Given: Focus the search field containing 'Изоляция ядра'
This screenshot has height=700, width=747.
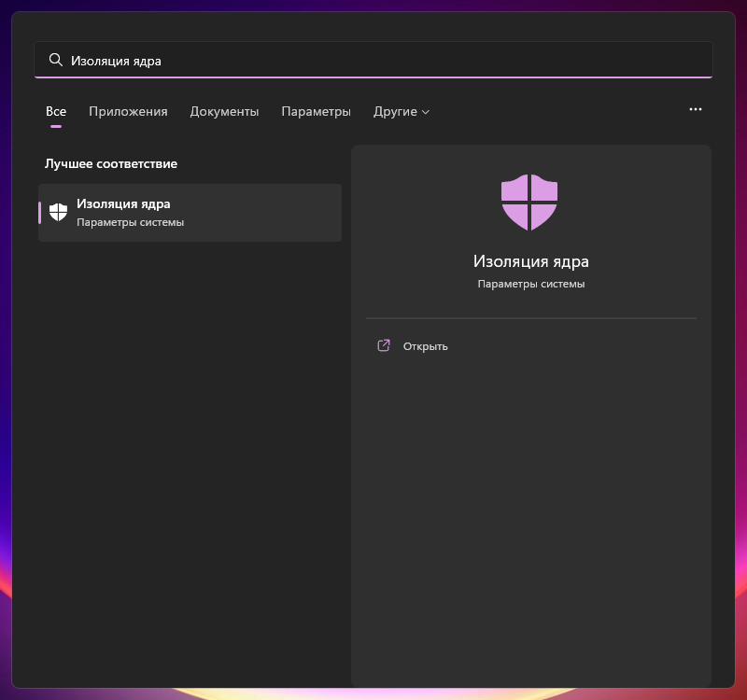Looking at the screenshot, I should point(373,60).
